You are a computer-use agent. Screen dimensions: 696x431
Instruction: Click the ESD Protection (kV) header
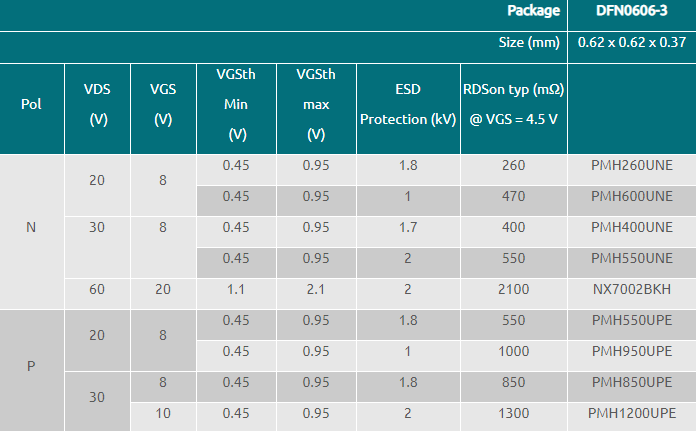pyautogui.click(x=407, y=104)
